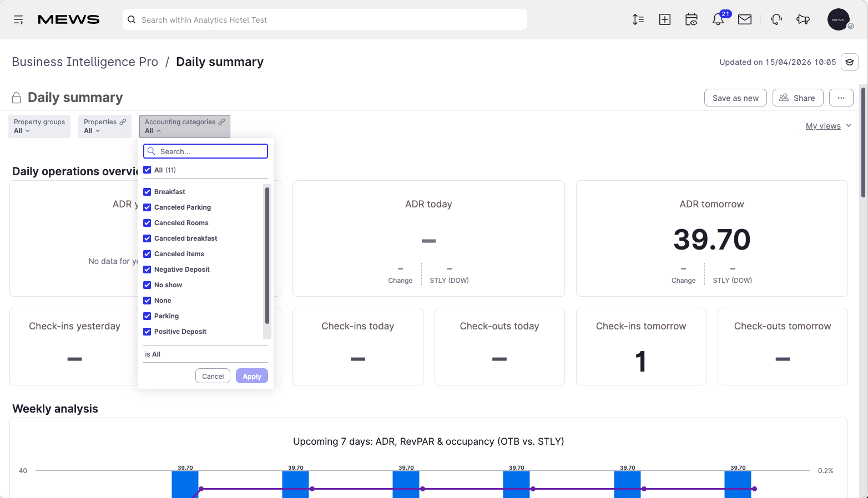Click the graduation cap help icon
Image resolution: width=868 pixels, height=498 pixels.
[850, 62]
